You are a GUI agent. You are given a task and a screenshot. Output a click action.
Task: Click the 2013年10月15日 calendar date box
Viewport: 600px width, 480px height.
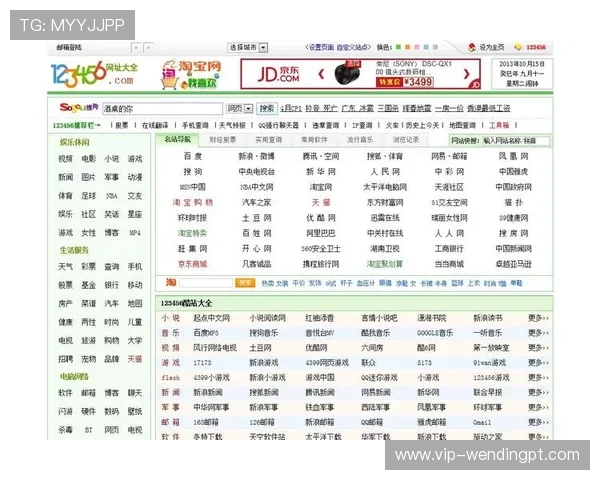tap(522, 73)
